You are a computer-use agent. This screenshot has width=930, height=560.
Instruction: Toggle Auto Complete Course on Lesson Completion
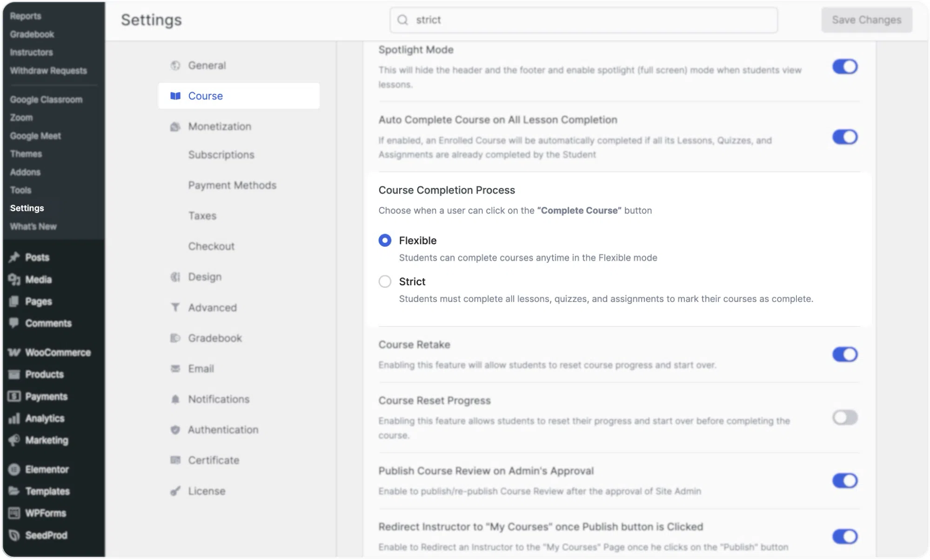click(845, 137)
